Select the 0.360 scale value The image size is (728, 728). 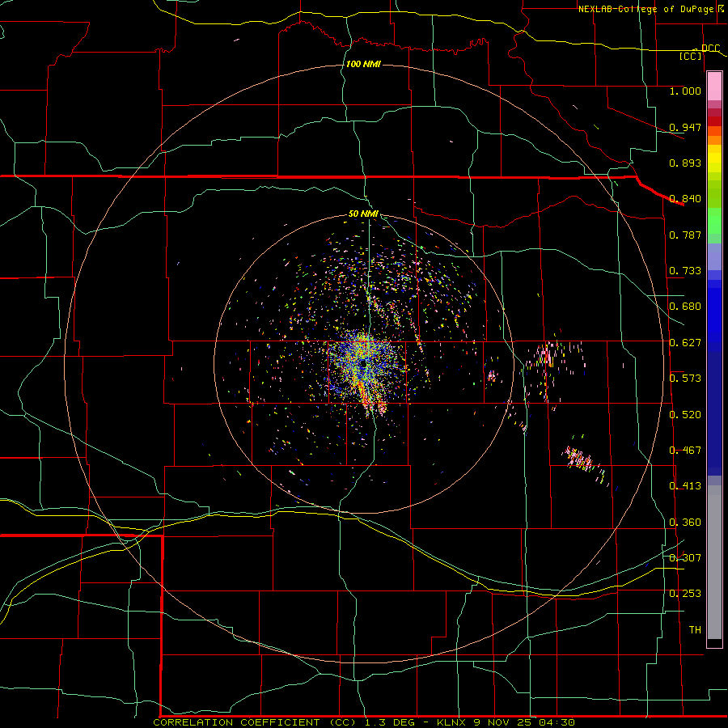[x=685, y=523]
